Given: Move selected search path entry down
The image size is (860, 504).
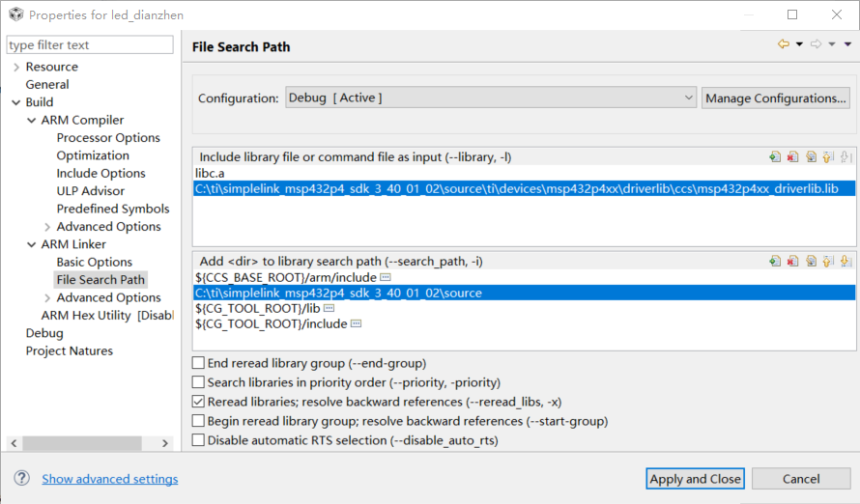Looking at the screenshot, I should [846, 261].
